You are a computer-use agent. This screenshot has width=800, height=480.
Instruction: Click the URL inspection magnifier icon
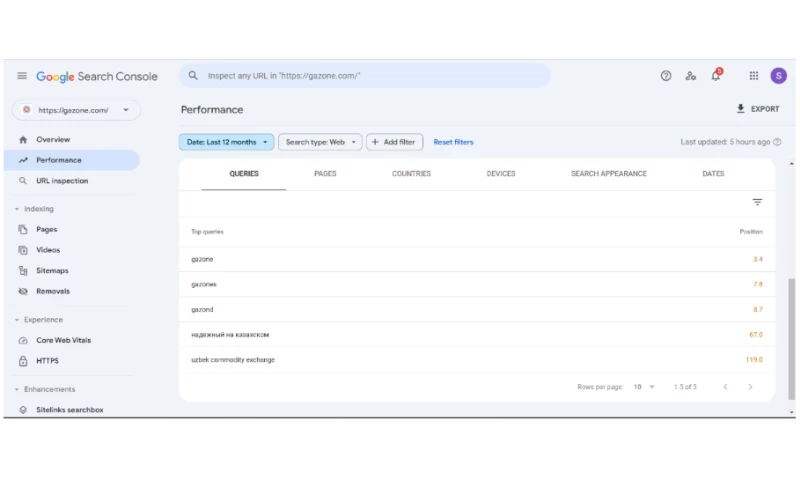tap(23, 181)
